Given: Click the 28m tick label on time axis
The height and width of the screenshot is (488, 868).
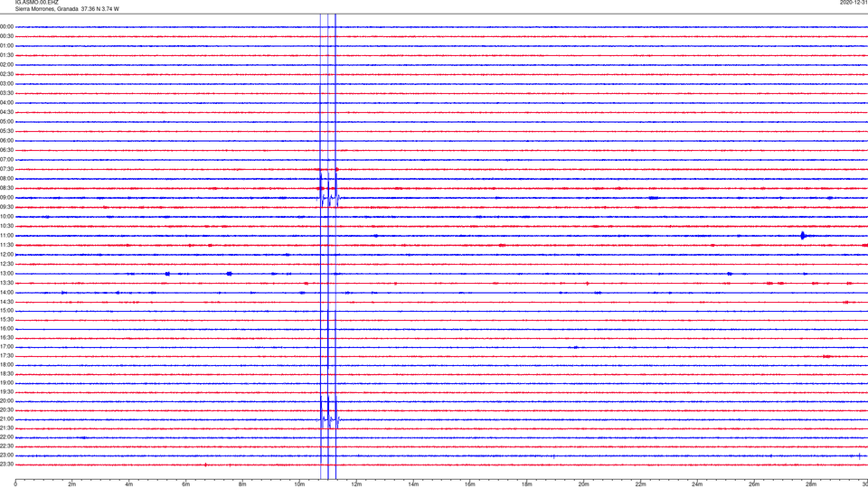Looking at the screenshot, I should (x=811, y=484).
